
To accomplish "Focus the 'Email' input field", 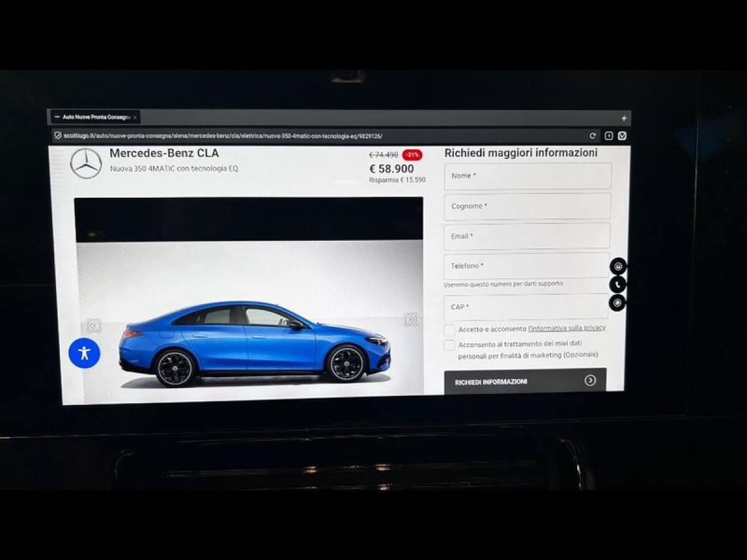I will [x=527, y=236].
